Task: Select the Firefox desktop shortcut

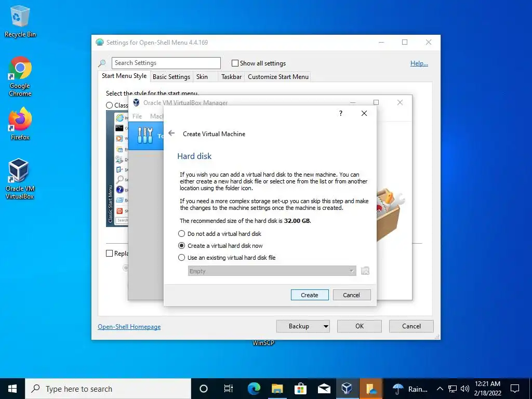Action: click(x=20, y=124)
